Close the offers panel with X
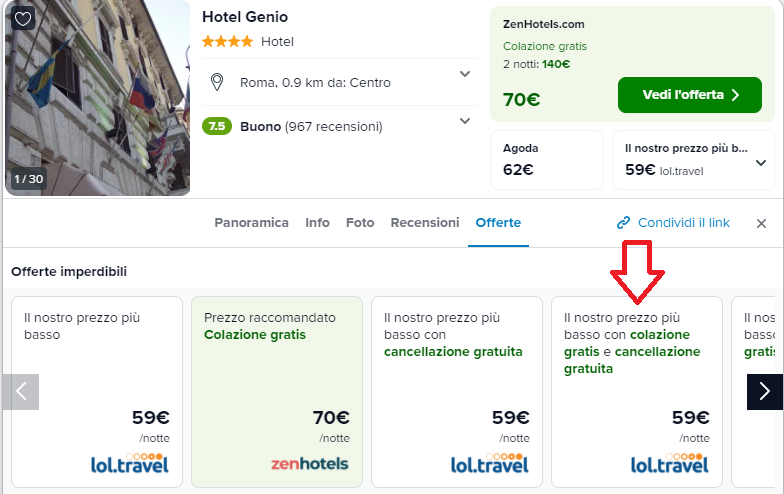Viewport: 784px width, 494px height. click(761, 223)
